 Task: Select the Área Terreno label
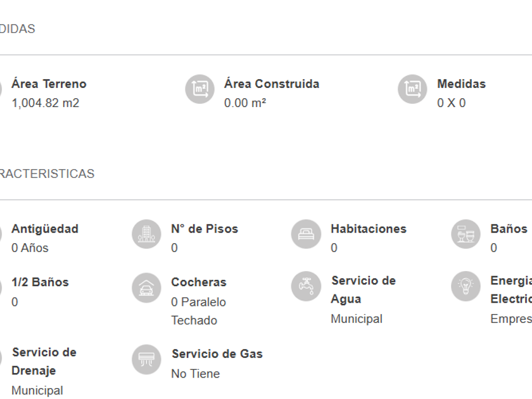pos(49,84)
